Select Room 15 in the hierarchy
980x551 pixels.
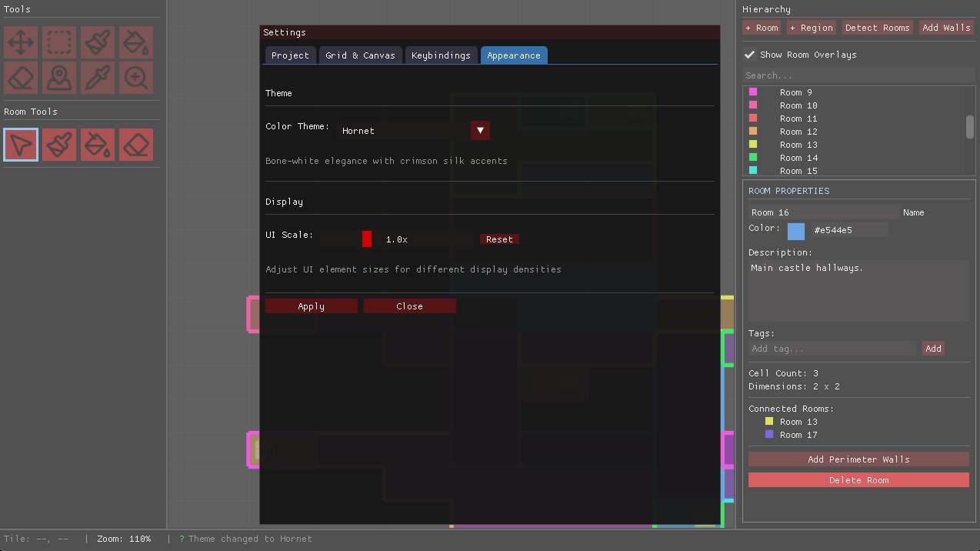click(798, 171)
